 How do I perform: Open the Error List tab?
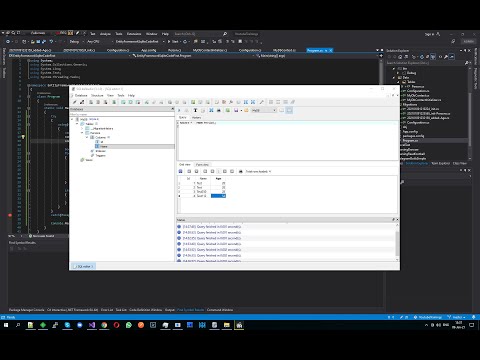click(x=107, y=310)
